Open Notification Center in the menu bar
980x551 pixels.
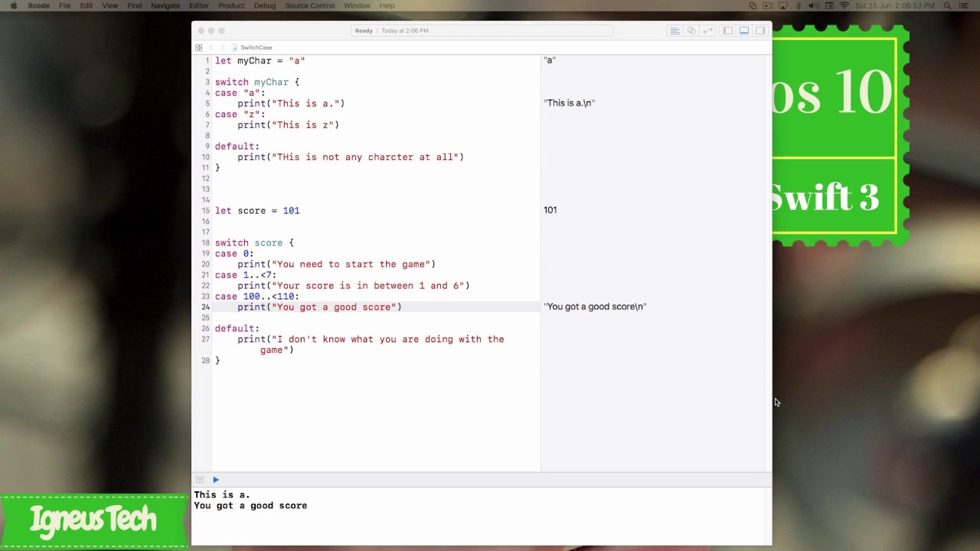[x=964, y=5]
